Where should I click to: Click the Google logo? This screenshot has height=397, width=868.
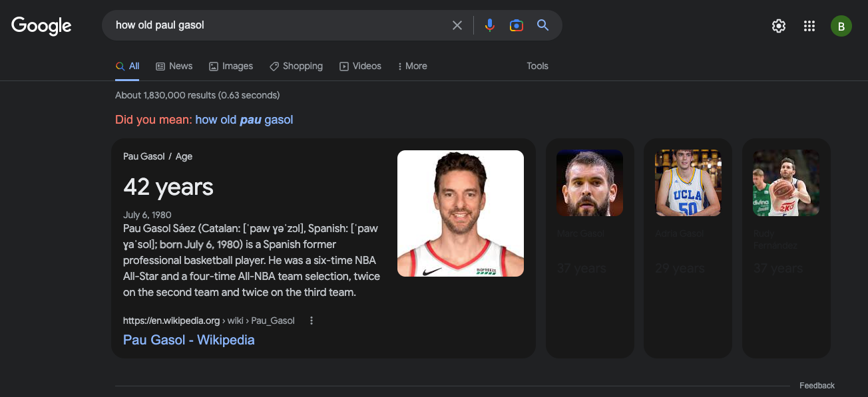pyautogui.click(x=41, y=26)
